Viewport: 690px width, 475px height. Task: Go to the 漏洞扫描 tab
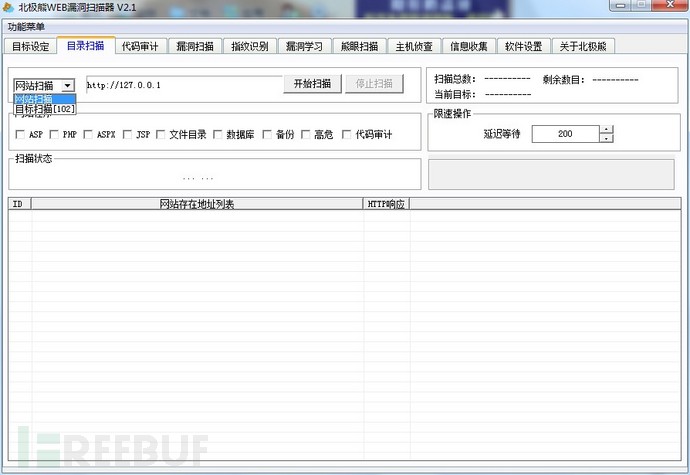tap(195, 47)
